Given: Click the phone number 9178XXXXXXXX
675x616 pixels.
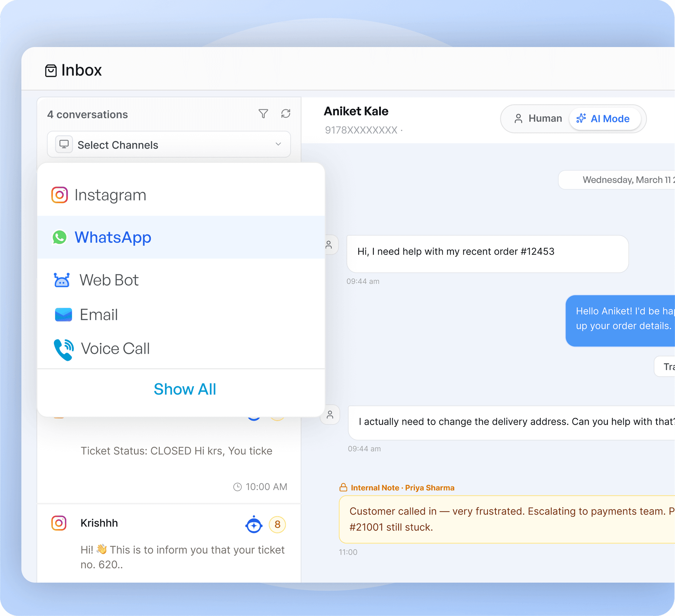Looking at the screenshot, I should click(x=361, y=130).
